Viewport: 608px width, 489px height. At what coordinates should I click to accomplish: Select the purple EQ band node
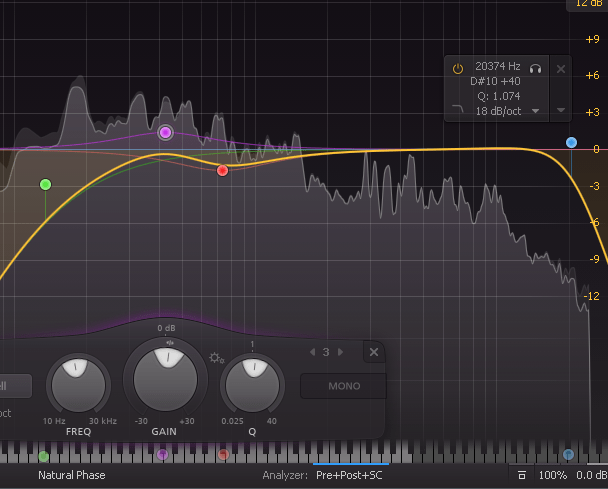(x=166, y=132)
